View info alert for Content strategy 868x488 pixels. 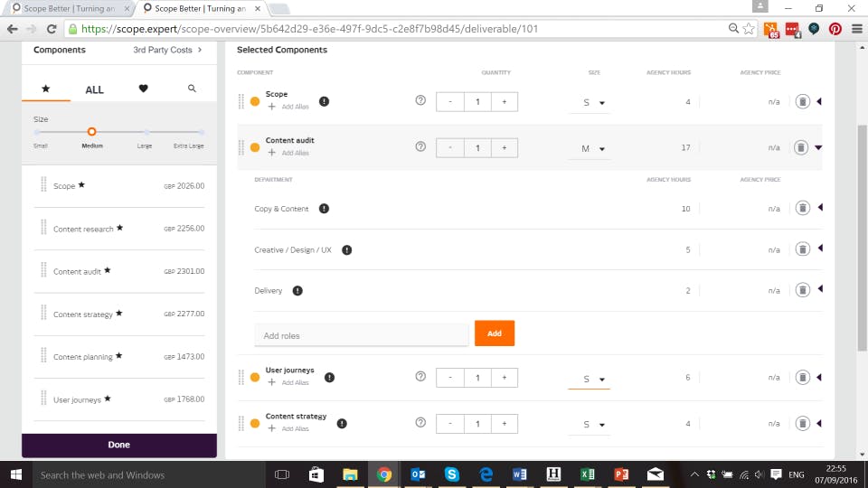(342, 423)
